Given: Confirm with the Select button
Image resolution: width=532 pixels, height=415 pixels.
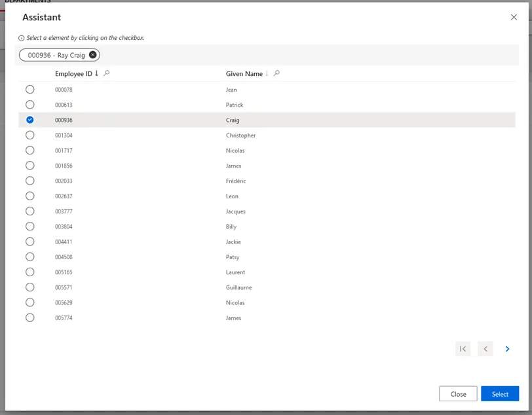Looking at the screenshot, I should 500,394.
